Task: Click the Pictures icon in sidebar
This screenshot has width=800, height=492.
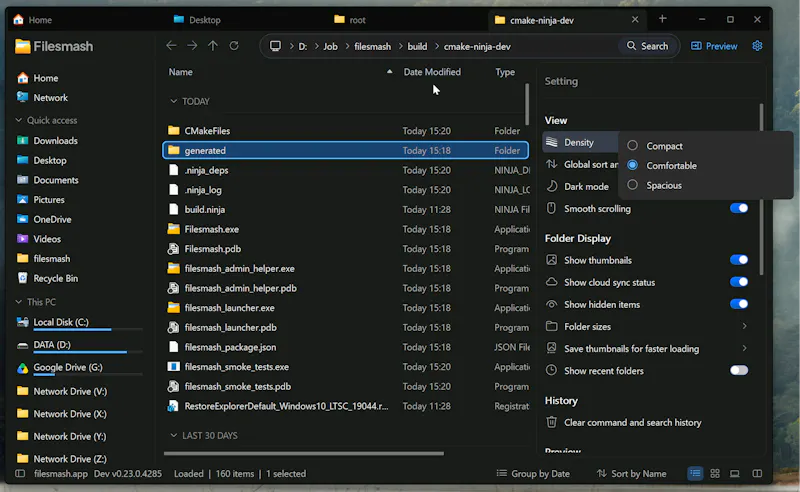Action: [x=22, y=200]
